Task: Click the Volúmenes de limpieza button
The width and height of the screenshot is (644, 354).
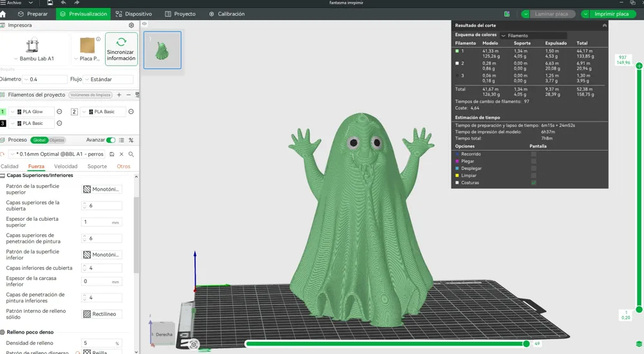Action: tap(90, 95)
